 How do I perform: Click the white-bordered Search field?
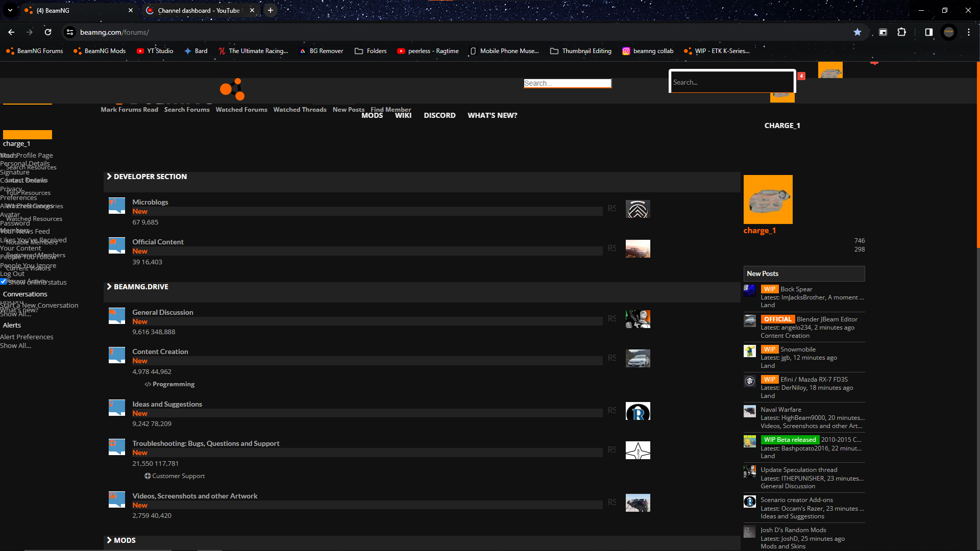pyautogui.click(x=732, y=82)
